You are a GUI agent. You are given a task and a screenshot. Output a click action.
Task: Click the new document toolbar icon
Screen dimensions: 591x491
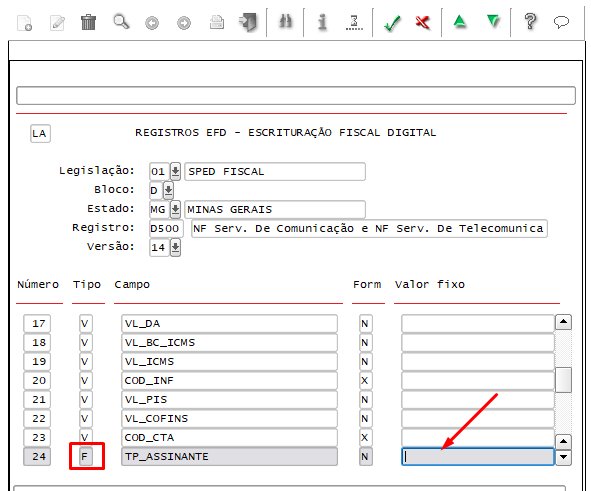24,23
